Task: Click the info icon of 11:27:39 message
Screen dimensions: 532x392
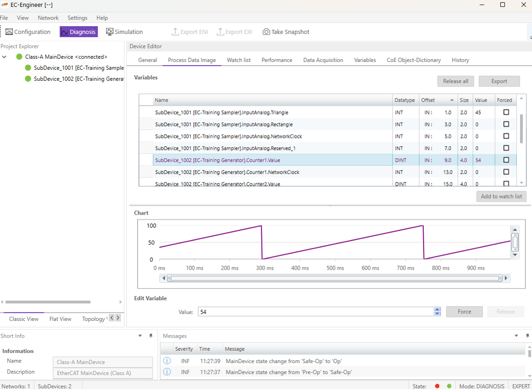Action: click(x=167, y=361)
